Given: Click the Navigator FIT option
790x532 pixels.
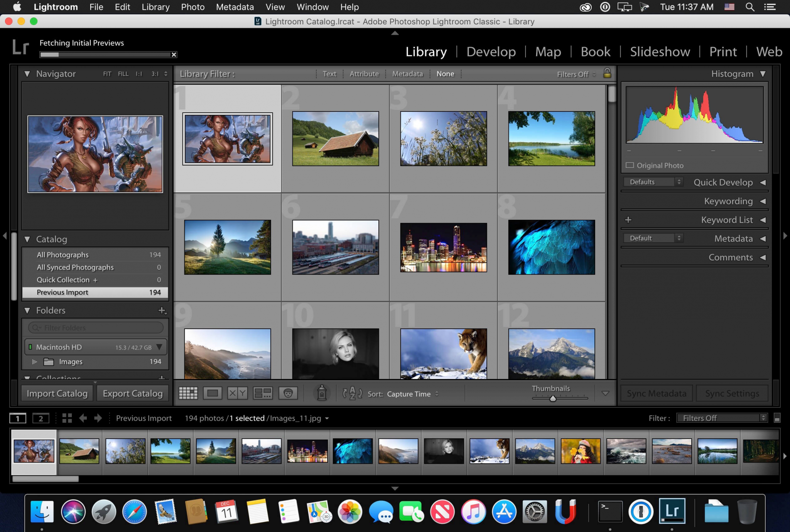Looking at the screenshot, I should pos(106,74).
